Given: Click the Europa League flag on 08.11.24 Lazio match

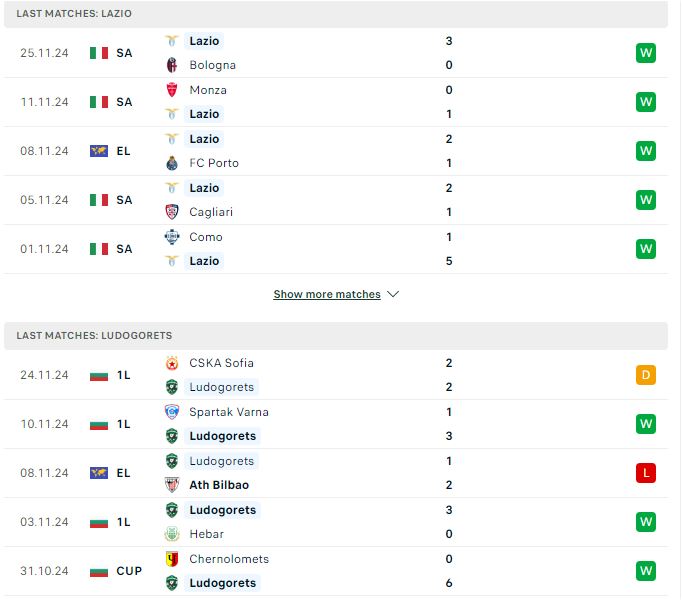Looking at the screenshot, I should tap(99, 151).
